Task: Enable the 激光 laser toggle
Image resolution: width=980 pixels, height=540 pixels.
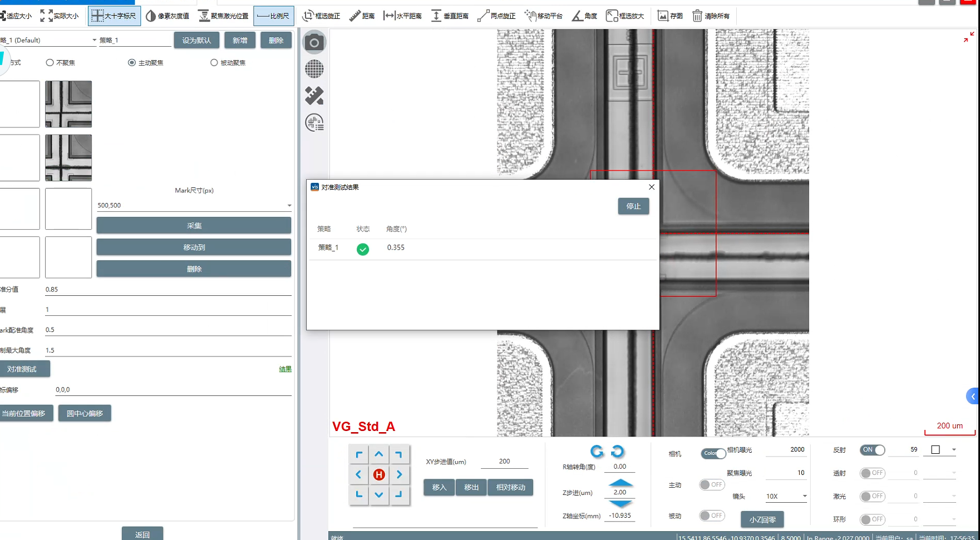Action: coord(872,496)
